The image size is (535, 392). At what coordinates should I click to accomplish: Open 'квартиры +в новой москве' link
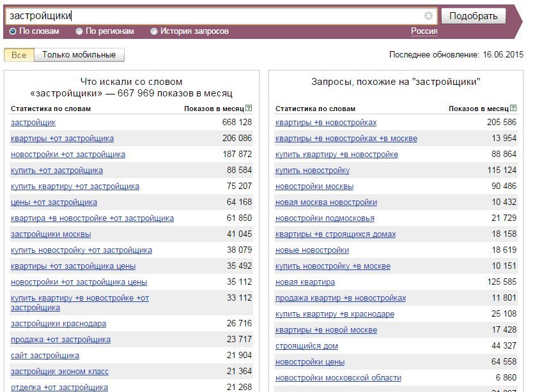coord(326,330)
